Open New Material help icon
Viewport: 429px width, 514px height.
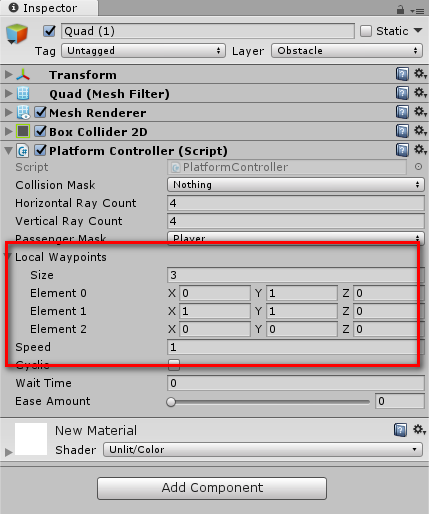[x=400, y=430]
